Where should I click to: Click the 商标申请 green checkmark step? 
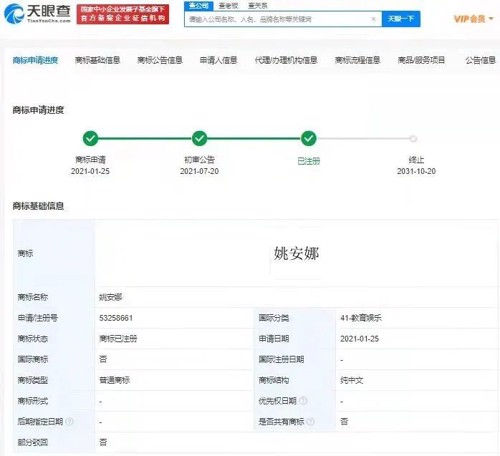click(x=90, y=138)
